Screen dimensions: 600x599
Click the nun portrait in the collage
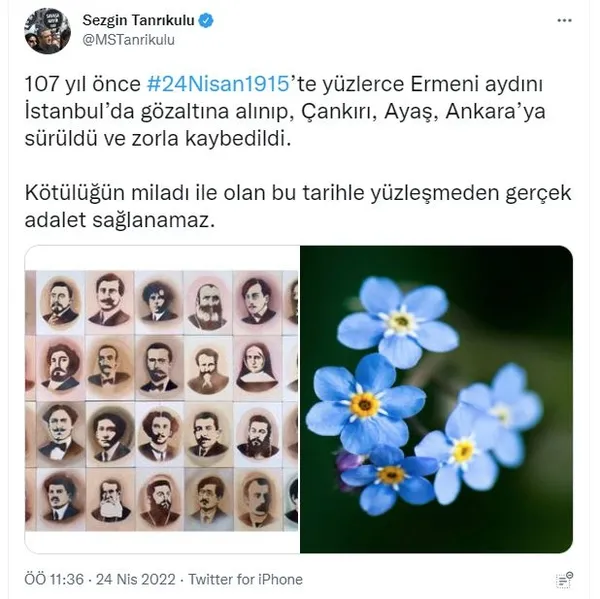[256, 367]
